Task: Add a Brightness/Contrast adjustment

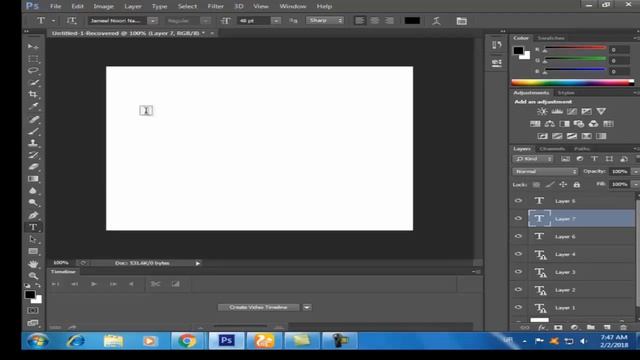Action: click(542, 111)
